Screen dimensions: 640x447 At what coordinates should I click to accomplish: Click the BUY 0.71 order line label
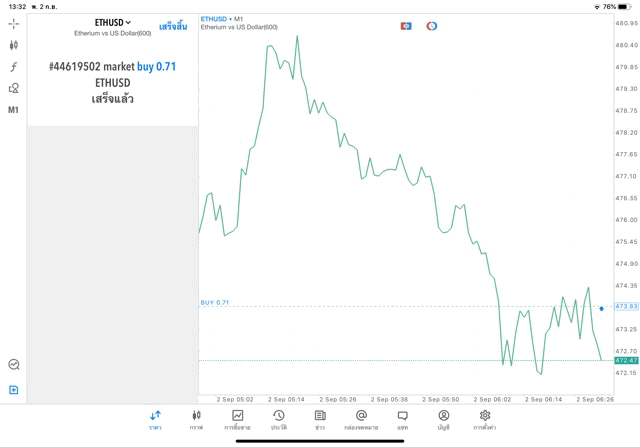coord(215,302)
